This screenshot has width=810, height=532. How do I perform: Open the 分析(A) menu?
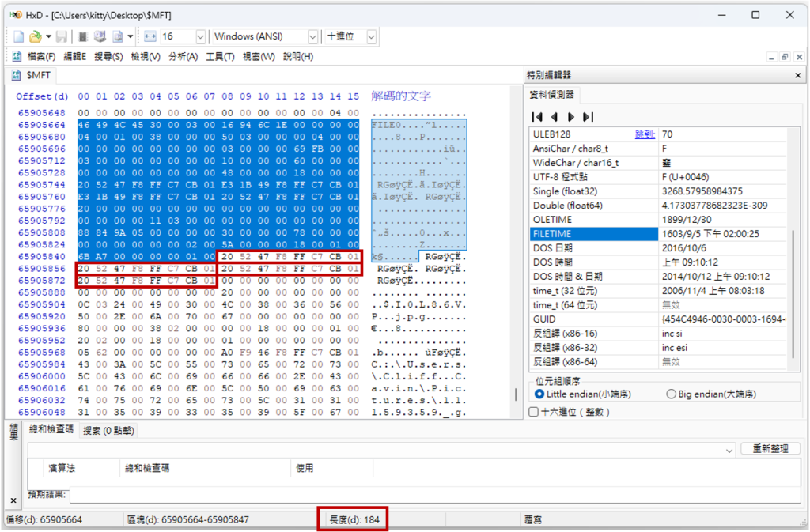[x=184, y=57]
